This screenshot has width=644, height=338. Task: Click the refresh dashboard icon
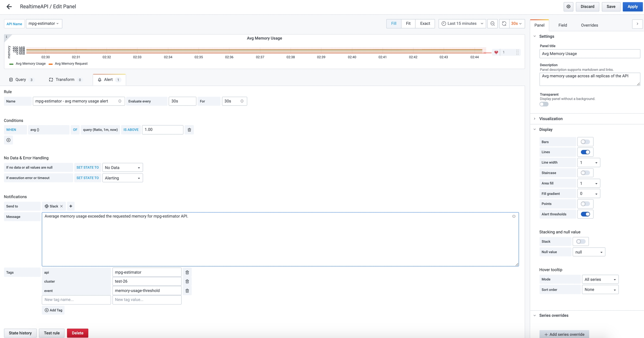(504, 24)
